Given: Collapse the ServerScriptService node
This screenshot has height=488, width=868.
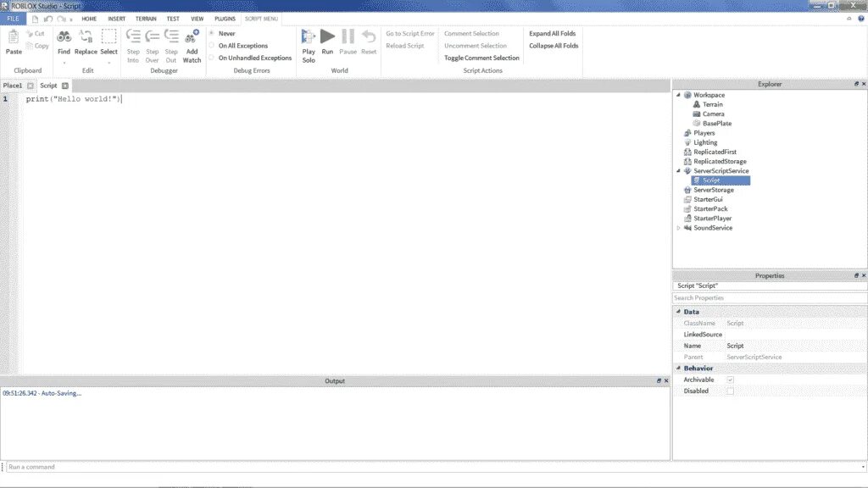Looking at the screenshot, I should (x=679, y=170).
